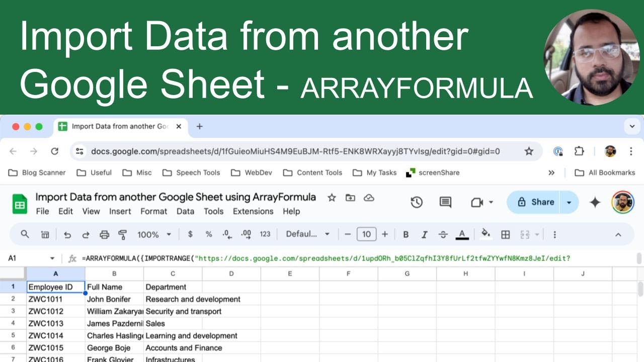The image size is (644, 362).
Task: Open the text color picker
Action: 462,234
